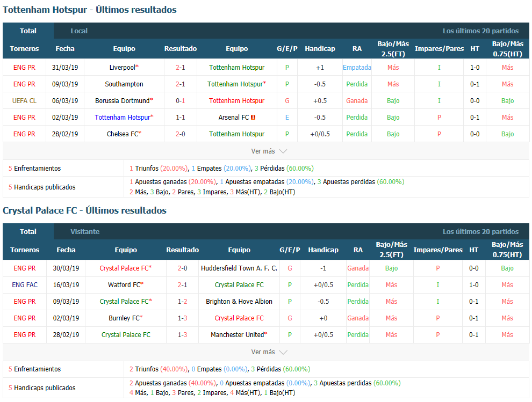Click ENG FAC tournament label
Viewport: 532px width, 402px height.
click(x=24, y=284)
